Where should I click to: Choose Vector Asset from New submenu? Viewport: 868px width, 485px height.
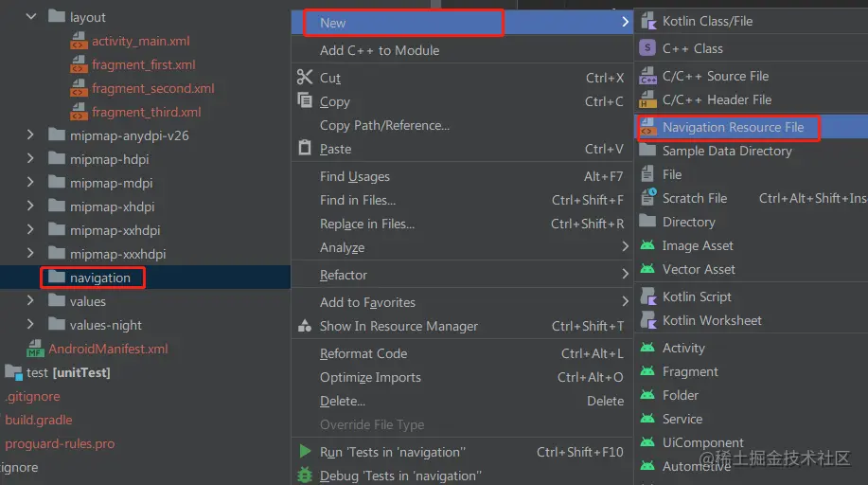pos(699,269)
